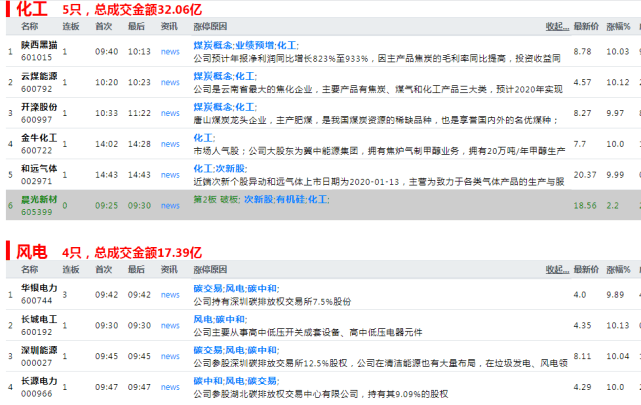Open news link for 长城电工

170,326
